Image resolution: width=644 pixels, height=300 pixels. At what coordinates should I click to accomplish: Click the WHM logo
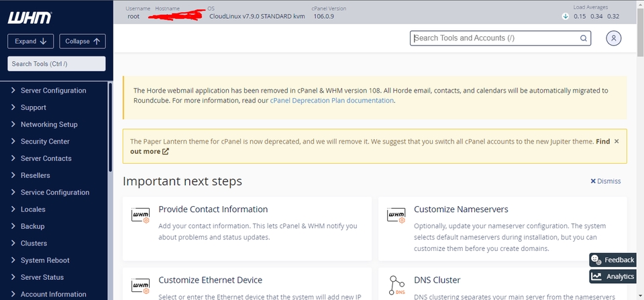click(x=30, y=17)
